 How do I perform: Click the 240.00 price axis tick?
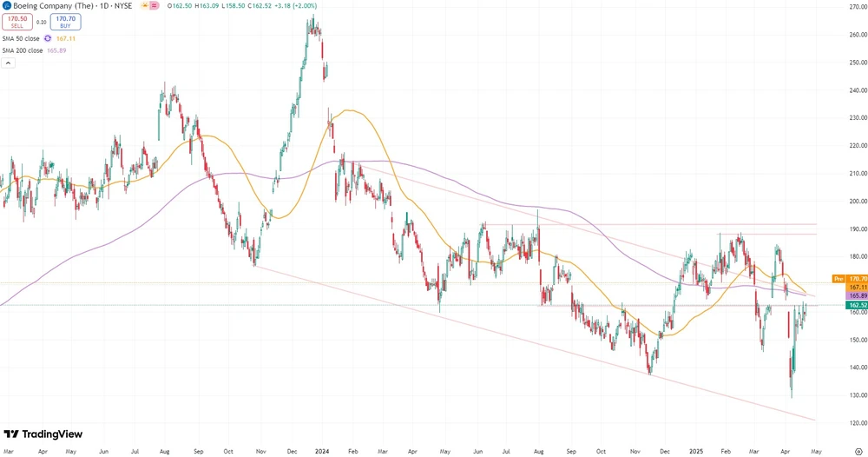pos(858,90)
